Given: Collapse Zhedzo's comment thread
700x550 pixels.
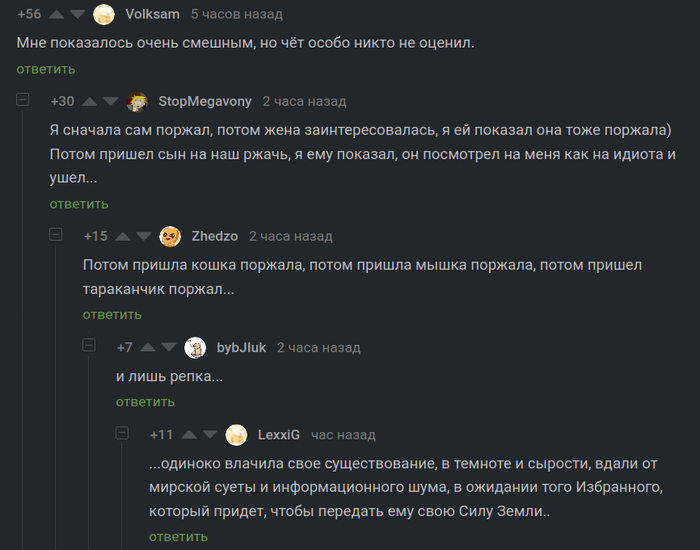Looking at the screenshot, I should (x=56, y=235).
